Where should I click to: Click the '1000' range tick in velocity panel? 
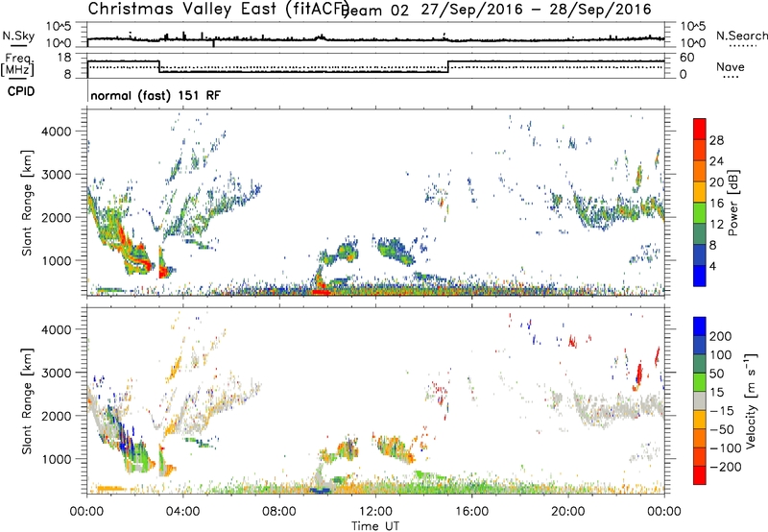pyautogui.click(x=57, y=459)
